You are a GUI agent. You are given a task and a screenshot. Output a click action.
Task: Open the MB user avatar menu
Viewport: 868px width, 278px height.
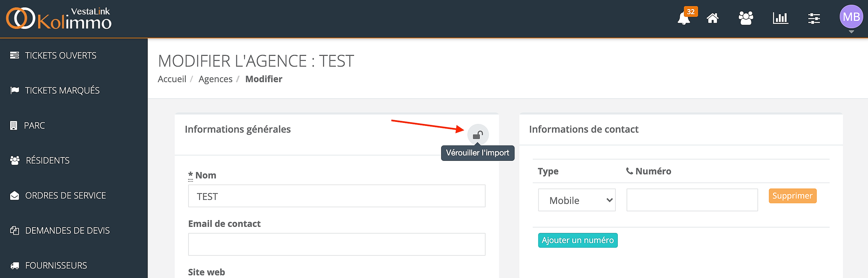pyautogui.click(x=851, y=17)
